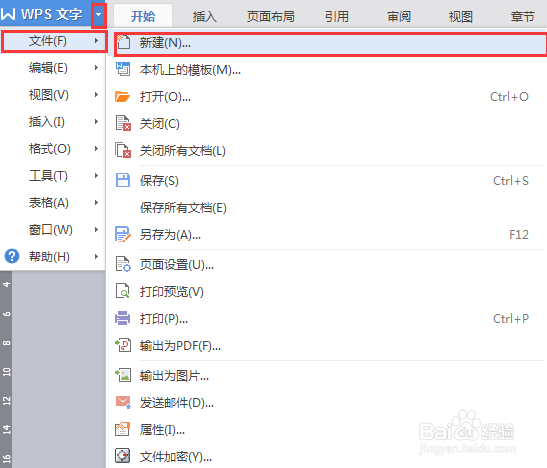
Task: Choose 新建(N)... menu text
Action: [165, 43]
